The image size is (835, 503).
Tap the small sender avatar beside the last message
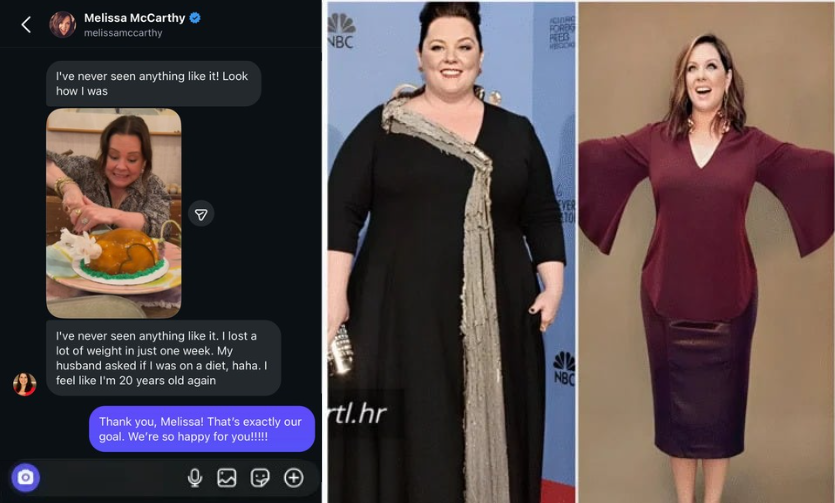24,384
